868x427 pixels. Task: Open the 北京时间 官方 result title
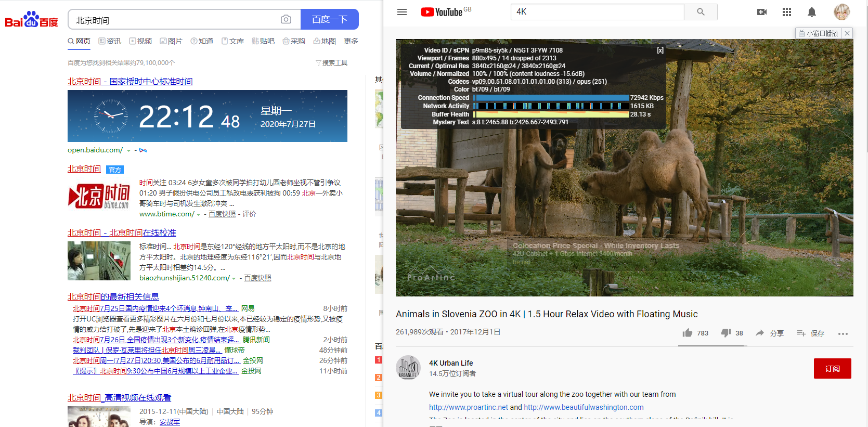[84, 169]
